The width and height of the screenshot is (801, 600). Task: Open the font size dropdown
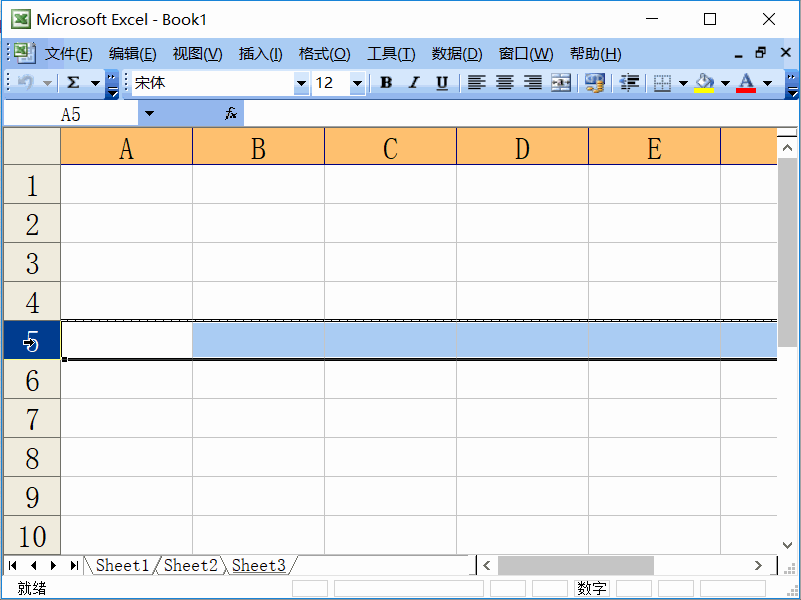(357, 83)
